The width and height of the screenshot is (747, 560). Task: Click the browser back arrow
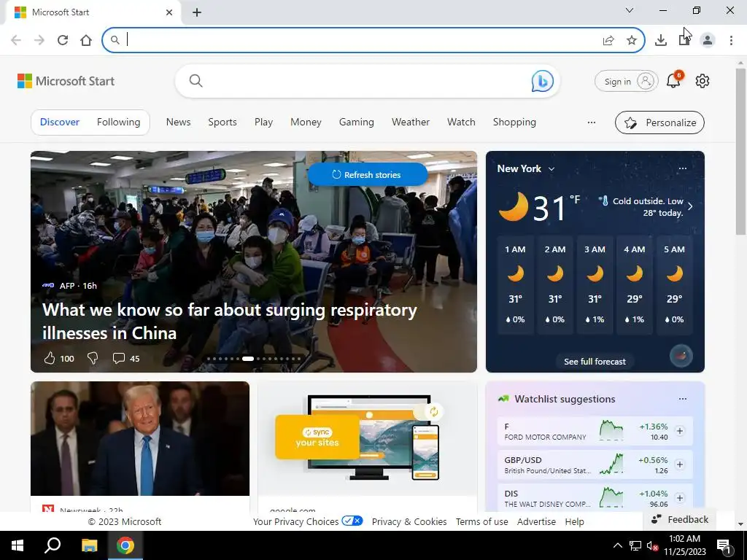point(16,40)
